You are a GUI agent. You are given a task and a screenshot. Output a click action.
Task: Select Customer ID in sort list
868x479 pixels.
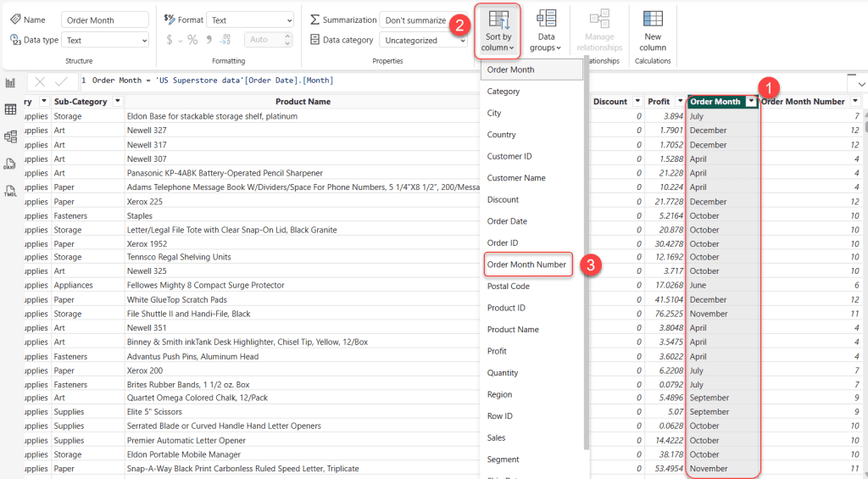point(531,156)
